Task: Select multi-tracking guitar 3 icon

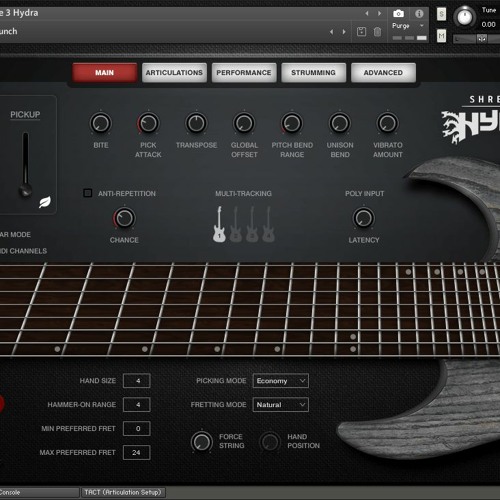Action: tap(252, 224)
